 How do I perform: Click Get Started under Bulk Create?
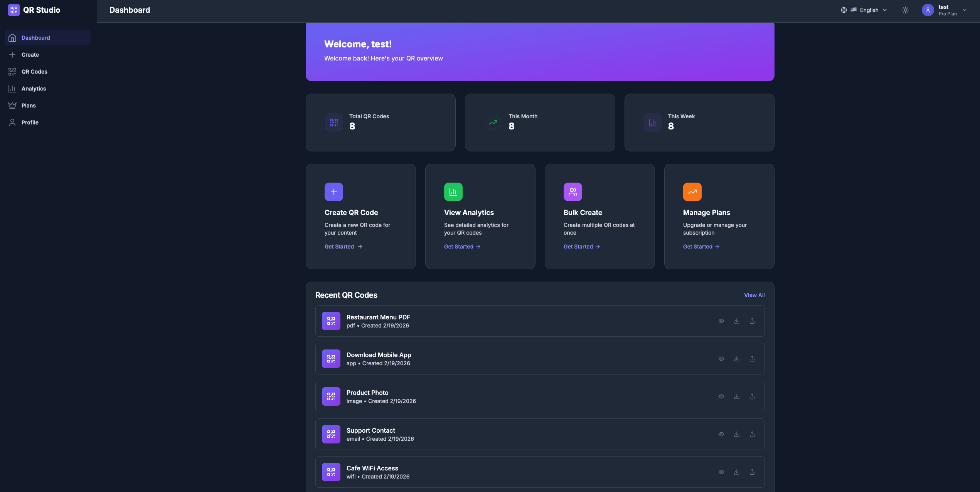tap(581, 247)
